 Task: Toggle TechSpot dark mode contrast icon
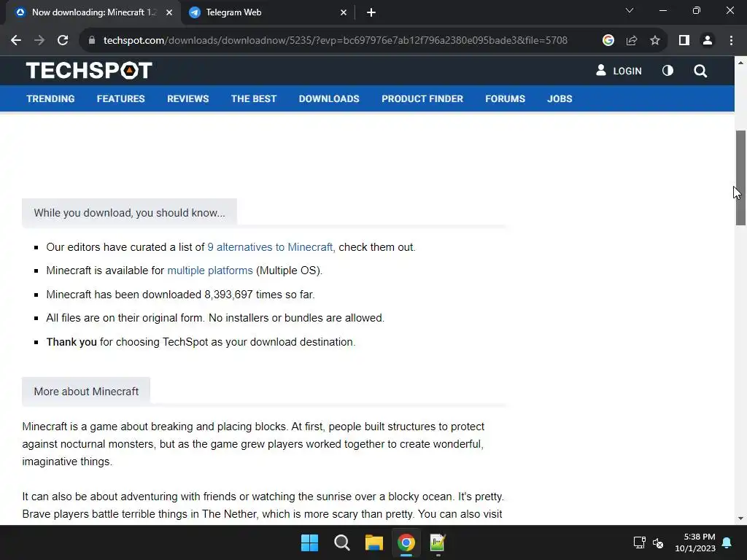click(667, 71)
